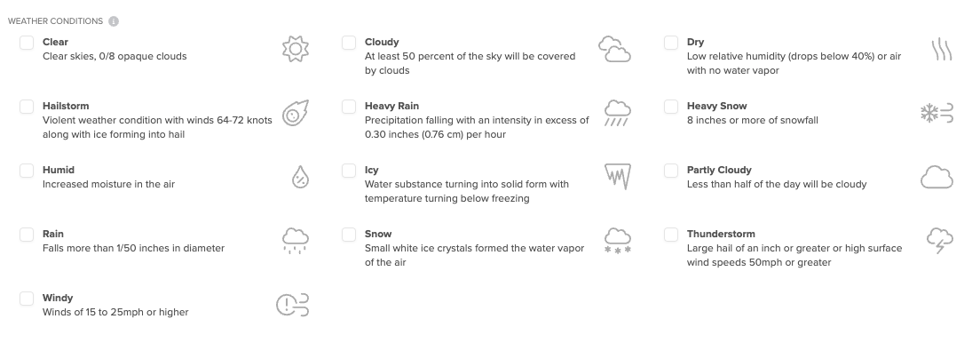Click the Hailstorm icon
Screen dimensions: 980x343
pos(295,113)
